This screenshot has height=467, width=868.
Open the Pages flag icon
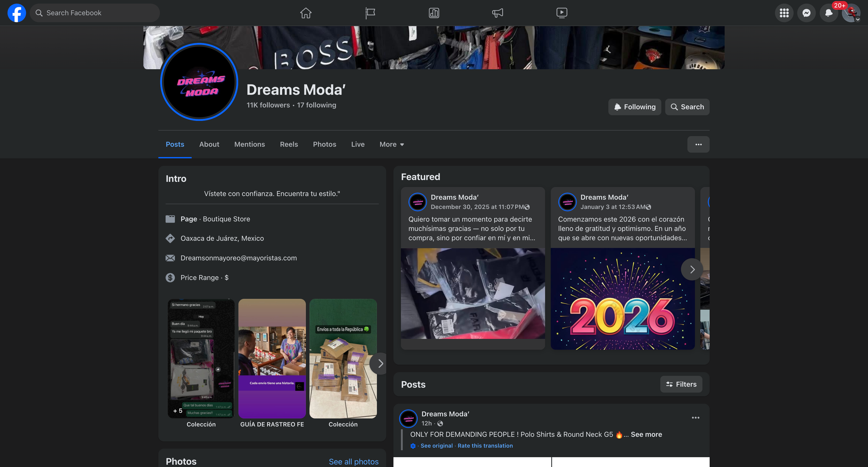pyautogui.click(x=370, y=13)
